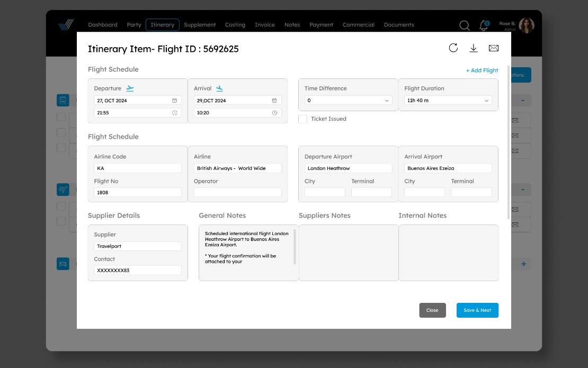Viewport: 588px width, 368px height.
Task: Click the document section icon in background page
Action: coord(63,100)
